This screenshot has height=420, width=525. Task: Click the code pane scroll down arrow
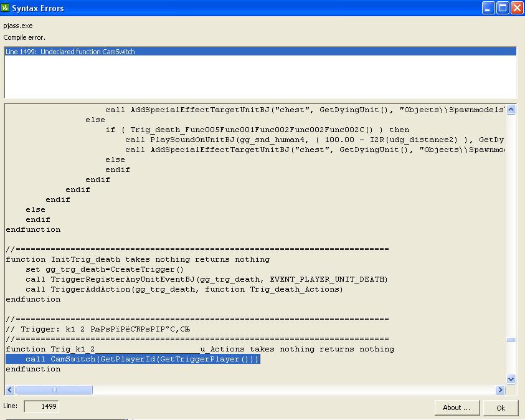511,379
